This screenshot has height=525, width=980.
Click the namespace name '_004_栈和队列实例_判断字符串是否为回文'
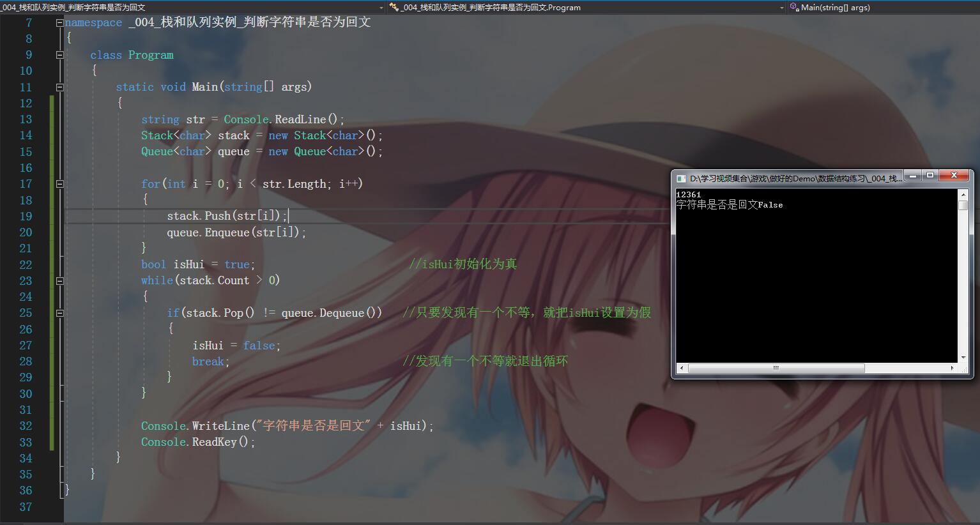pos(249,22)
